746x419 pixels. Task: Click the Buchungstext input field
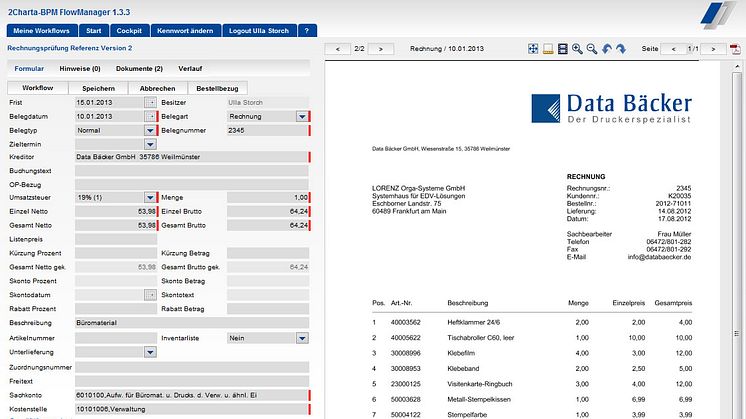[x=192, y=171]
